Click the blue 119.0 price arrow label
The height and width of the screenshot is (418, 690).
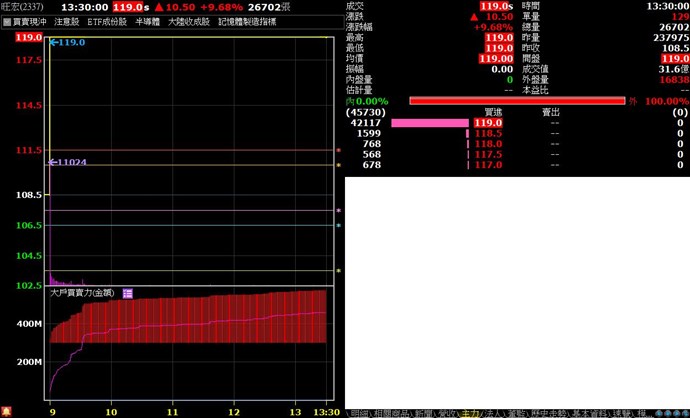67,43
